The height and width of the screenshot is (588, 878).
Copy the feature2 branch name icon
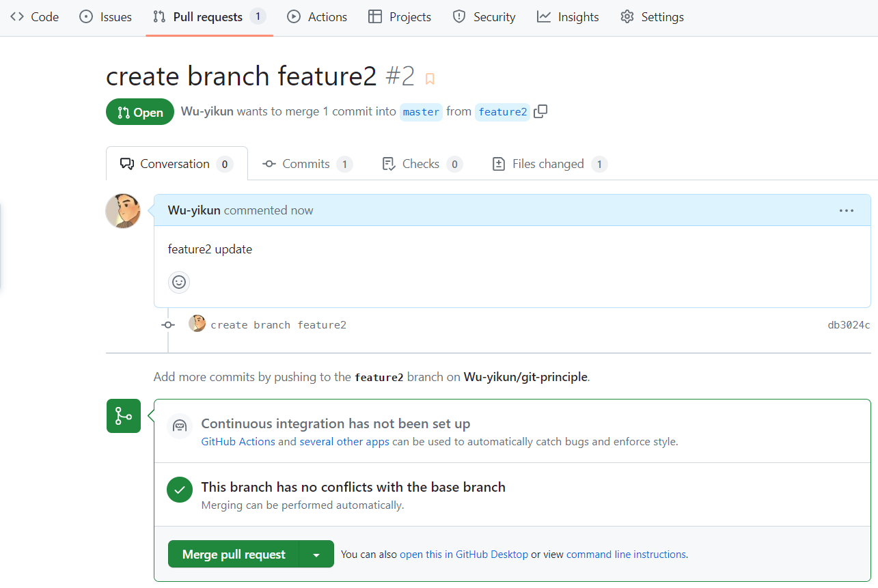click(540, 111)
